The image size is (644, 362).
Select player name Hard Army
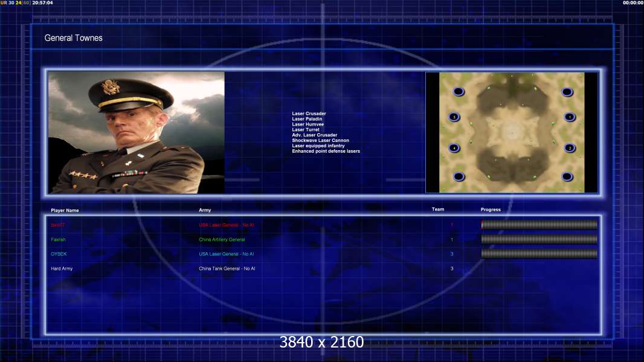tap(62, 268)
